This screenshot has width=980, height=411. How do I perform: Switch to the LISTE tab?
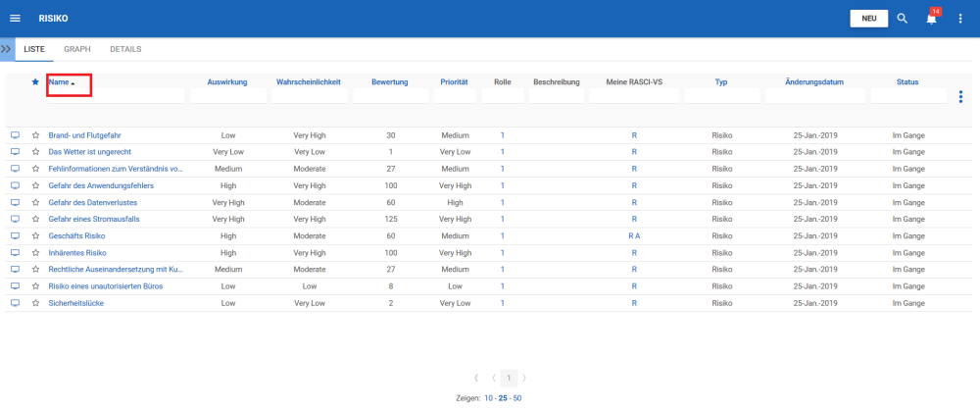tap(33, 49)
